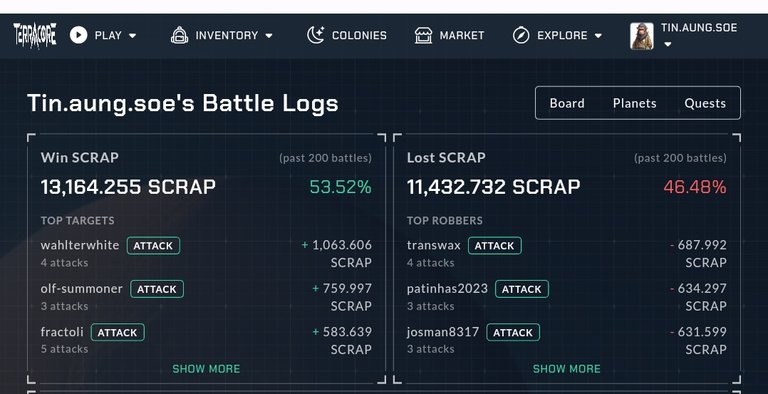Click the Market storefront icon
This screenshot has height=394, width=768.
423,35
